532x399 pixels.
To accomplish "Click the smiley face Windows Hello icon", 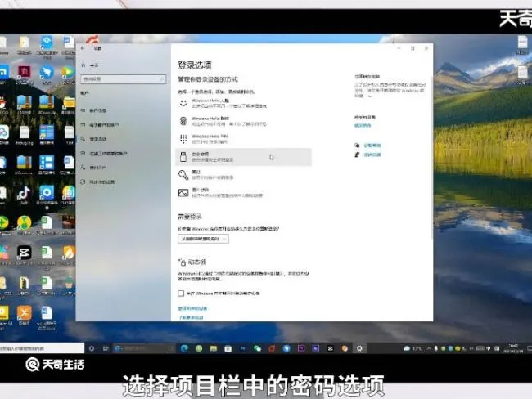I will [x=183, y=103].
